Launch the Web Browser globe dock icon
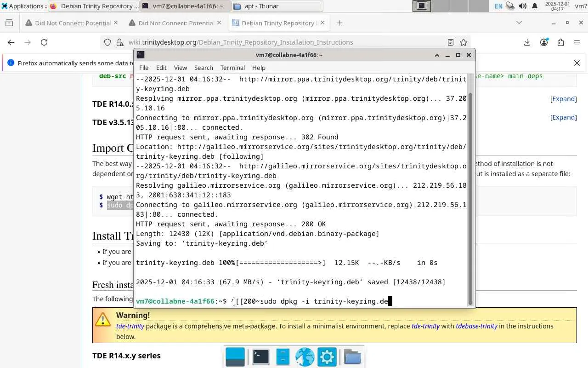Viewport: 588px width, 368px height. coord(305,357)
